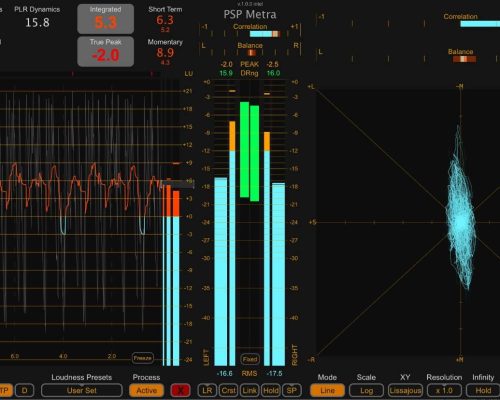Image resolution: width=500 pixels, height=400 pixels.
Task: Click the PLR Dynamics value 15.8
Action: coord(37,23)
